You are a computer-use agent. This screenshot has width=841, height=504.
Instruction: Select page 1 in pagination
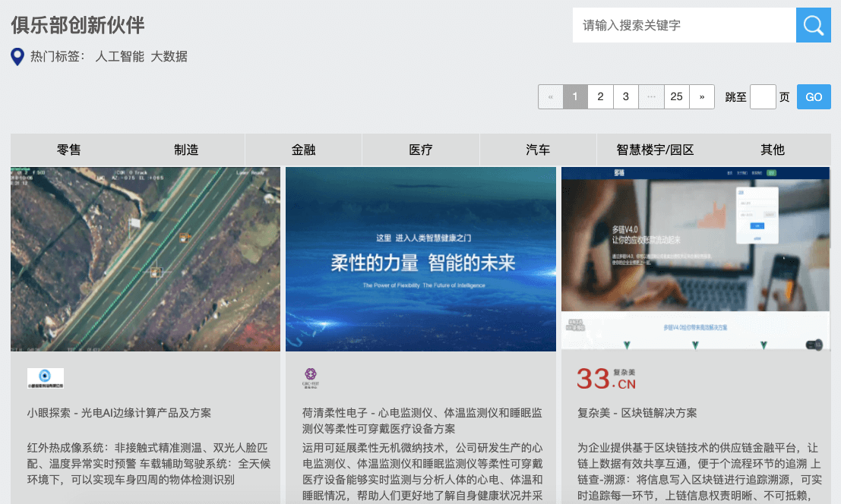click(x=575, y=97)
